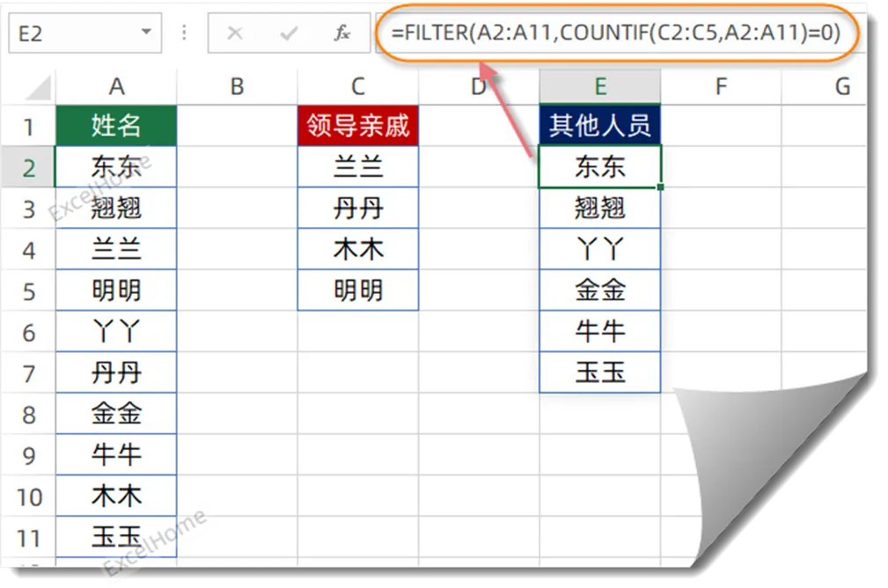Select cell A8 containing 金金
This screenshot has width=888, height=588.
[x=116, y=414]
